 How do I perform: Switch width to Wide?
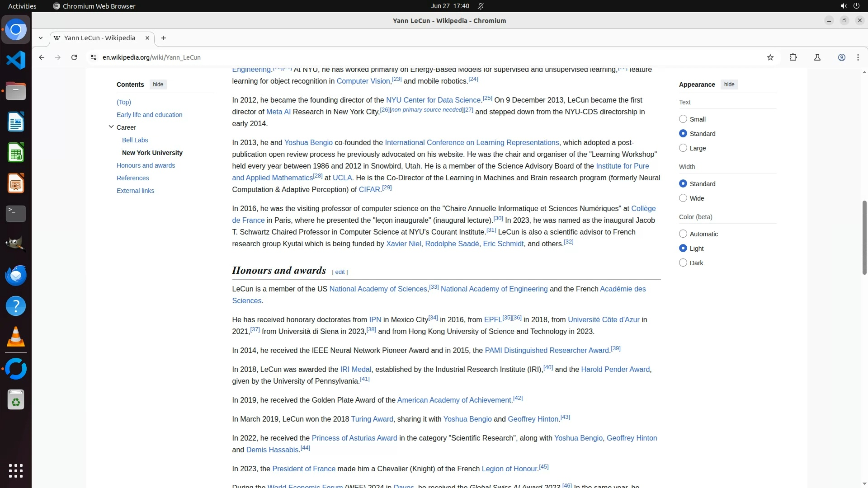pyautogui.click(x=683, y=198)
